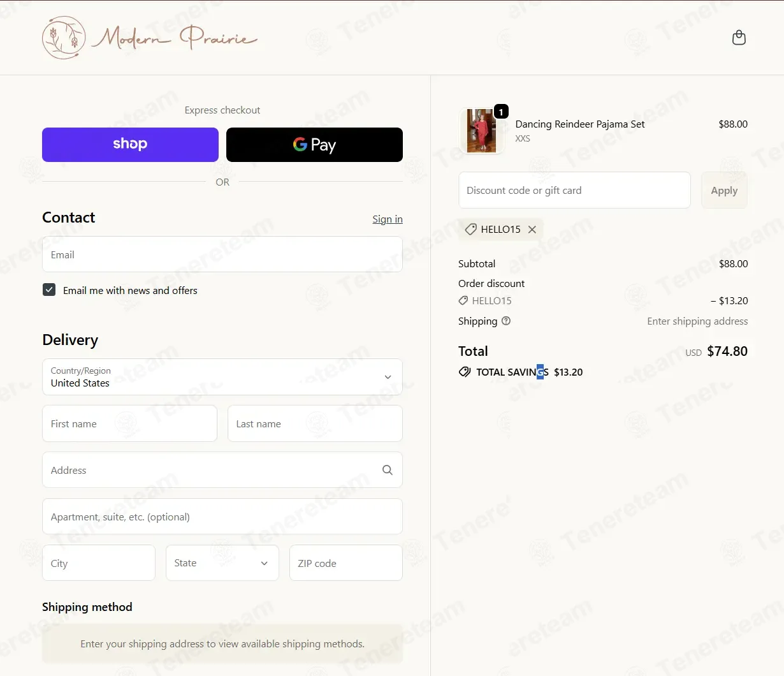This screenshot has height=676, width=784.
Task: Click the Discount code or gift card field
Action: click(x=574, y=190)
